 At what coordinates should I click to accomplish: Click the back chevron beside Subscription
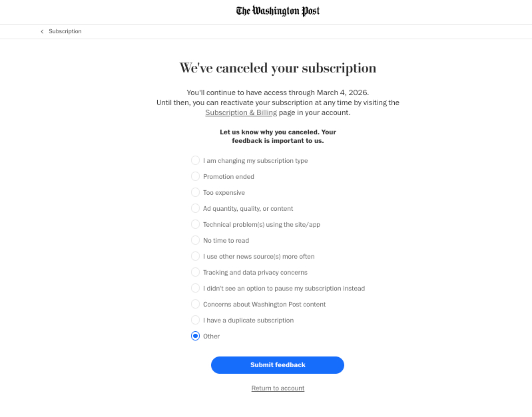[43, 31]
